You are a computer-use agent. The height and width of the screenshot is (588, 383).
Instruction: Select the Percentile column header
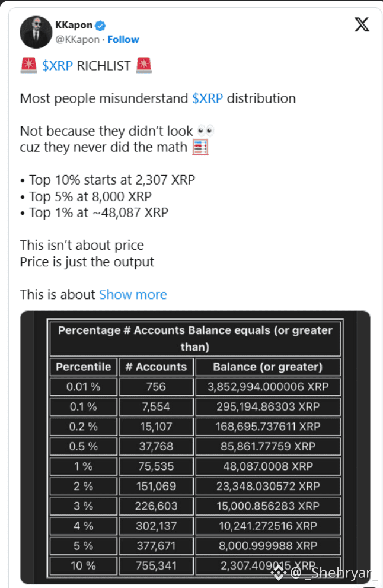pos(83,367)
